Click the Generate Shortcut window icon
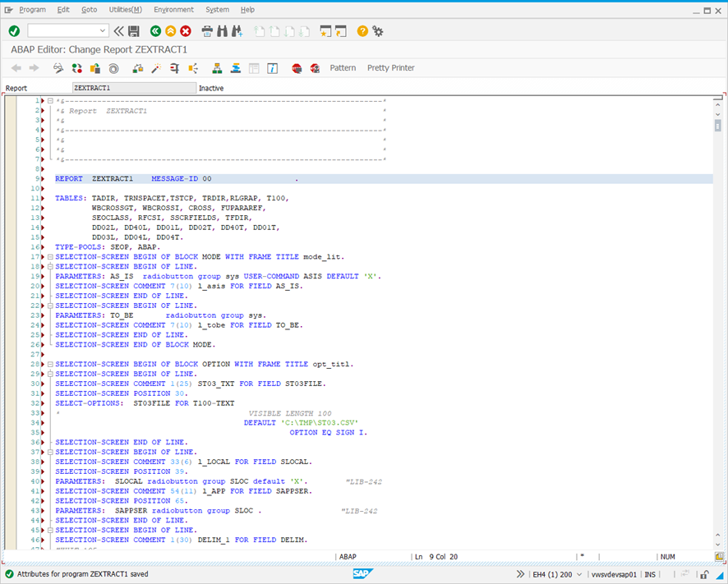 [x=341, y=31]
